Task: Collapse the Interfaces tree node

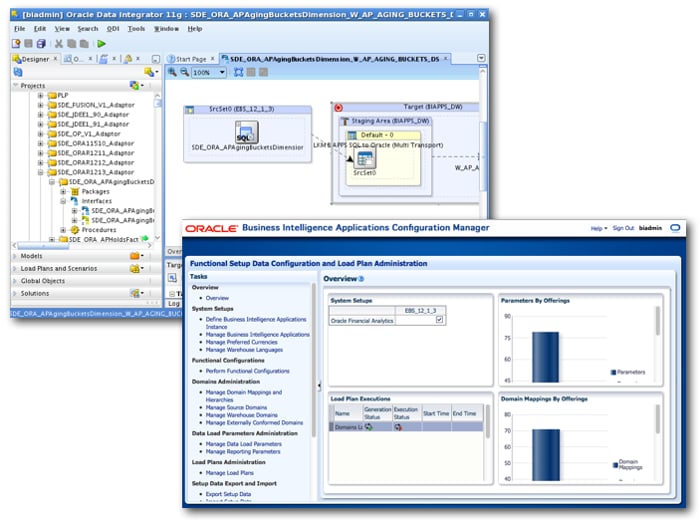Action: [x=63, y=201]
